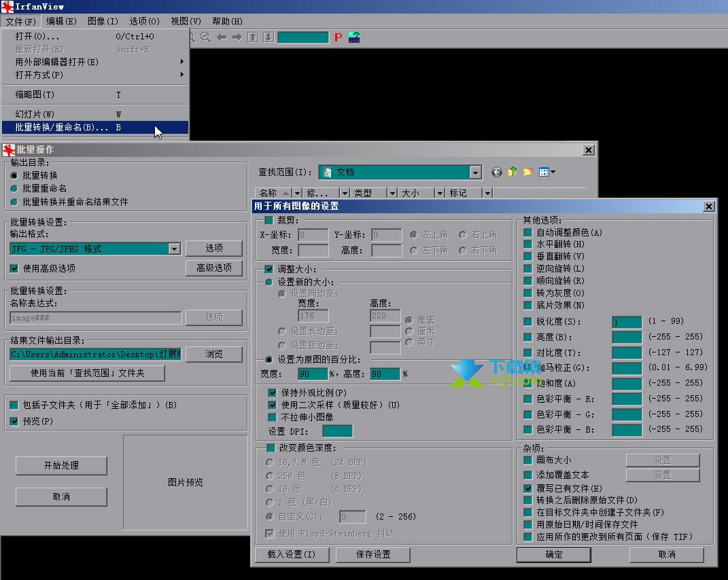Open the 标记 column dropdown arrow
Viewport: 728px width, 580px height.
[487, 193]
